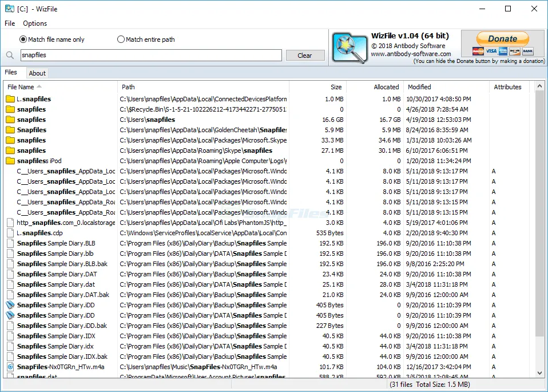This screenshot has width=548, height=392.
Task: Click the 101.7 KB size cell
Action: [x=331, y=367]
